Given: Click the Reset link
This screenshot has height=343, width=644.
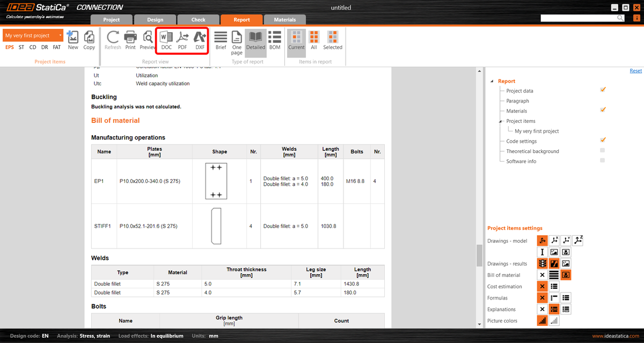Looking at the screenshot, I should (x=635, y=70).
